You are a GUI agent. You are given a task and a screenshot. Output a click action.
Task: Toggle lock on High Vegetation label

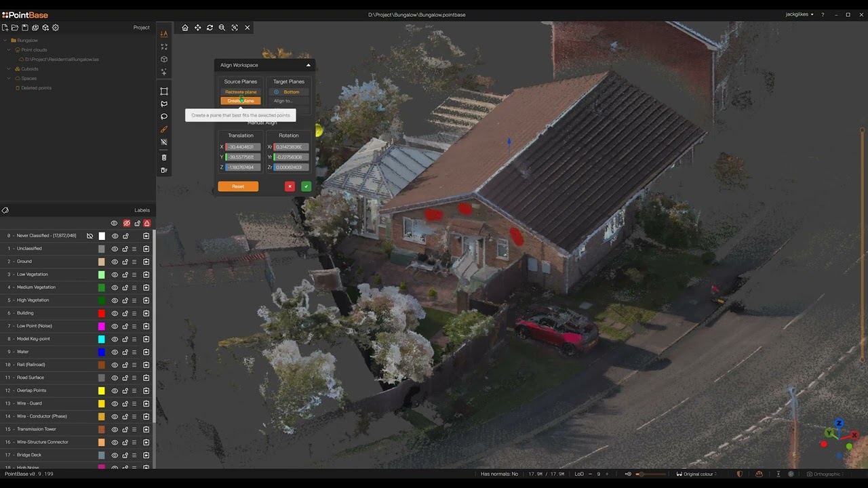point(125,300)
